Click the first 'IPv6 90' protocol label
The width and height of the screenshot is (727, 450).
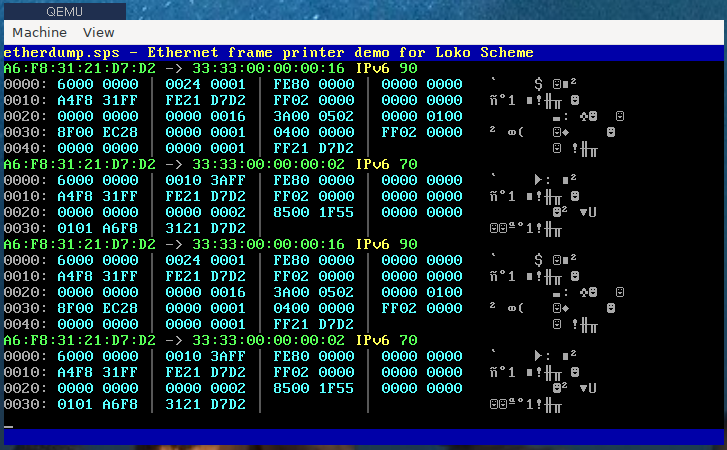click(386, 68)
